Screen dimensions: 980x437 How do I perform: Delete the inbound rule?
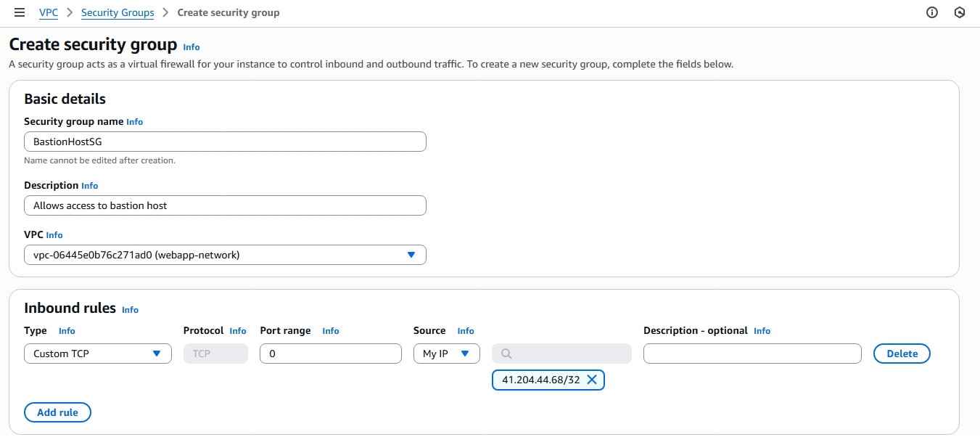(902, 354)
